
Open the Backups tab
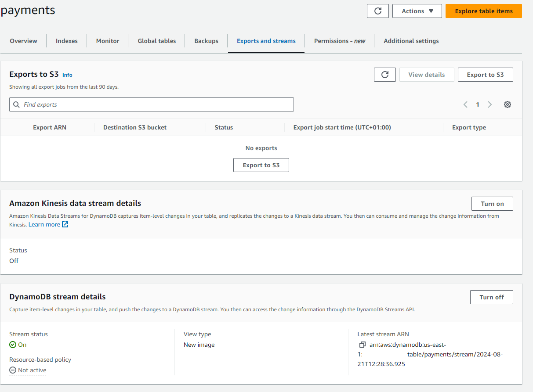point(207,41)
